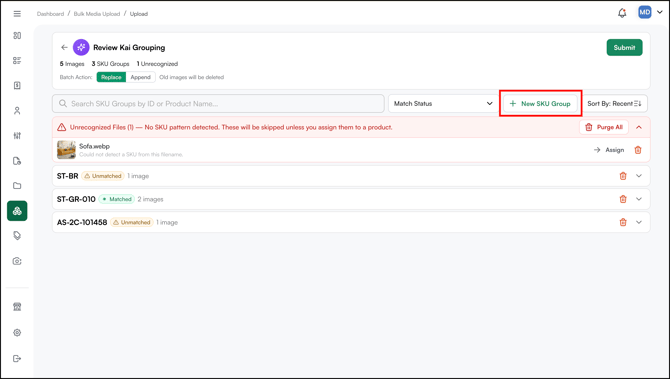
Task: Click the New SKU Group button
Action: [x=540, y=103]
